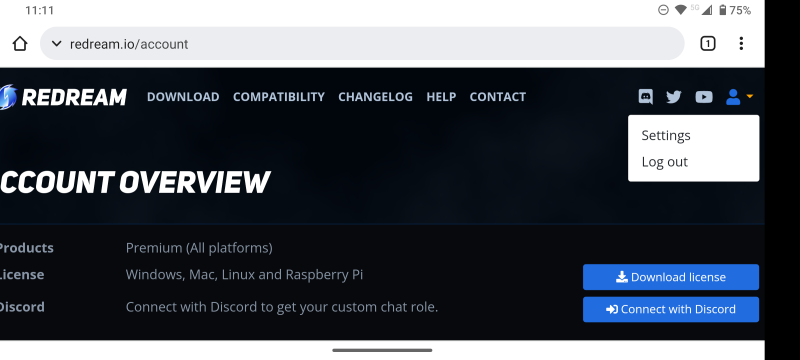Image resolution: width=800 pixels, height=360 pixels.
Task: Tap the Account Overview heading
Action: pos(135,182)
